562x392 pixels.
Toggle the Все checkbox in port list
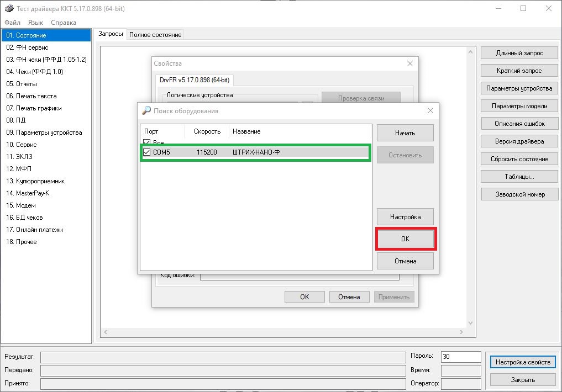(146, 143)
